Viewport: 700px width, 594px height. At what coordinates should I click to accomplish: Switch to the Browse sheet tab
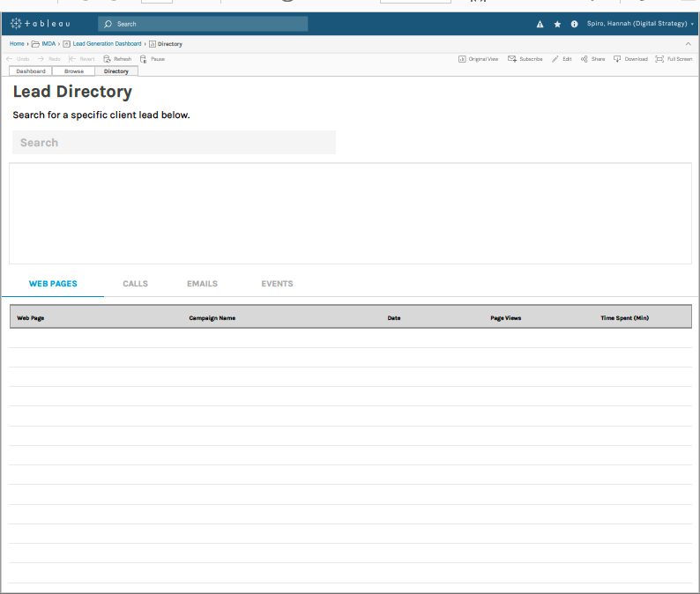pyautogui.click(x=74, y=71)
